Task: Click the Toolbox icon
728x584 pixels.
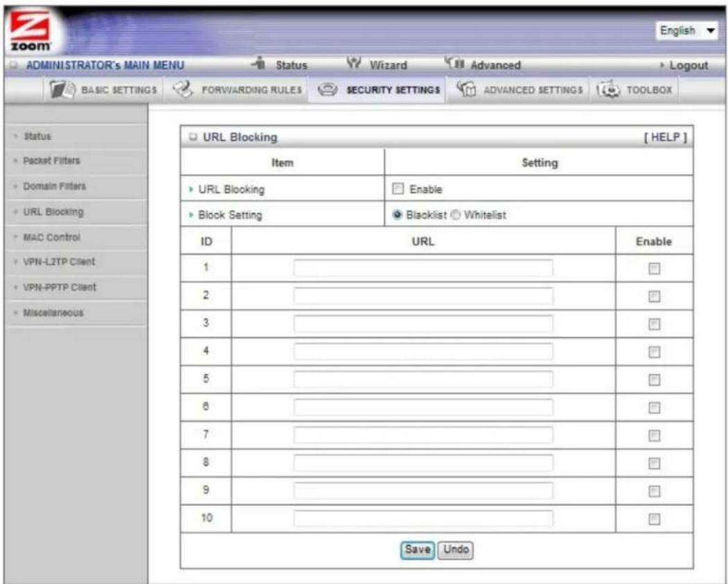Action: 608,89
